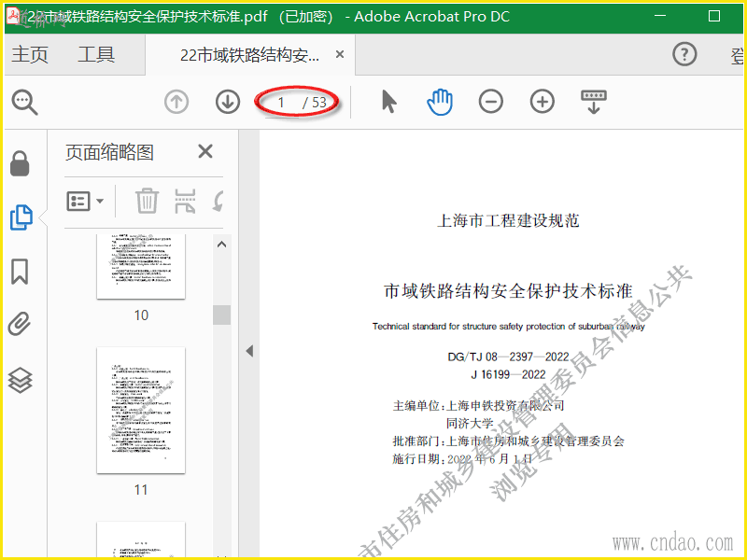Click the text J 16199—2022
The width and height of the screenshot is (747, 560).
(508, 374)
